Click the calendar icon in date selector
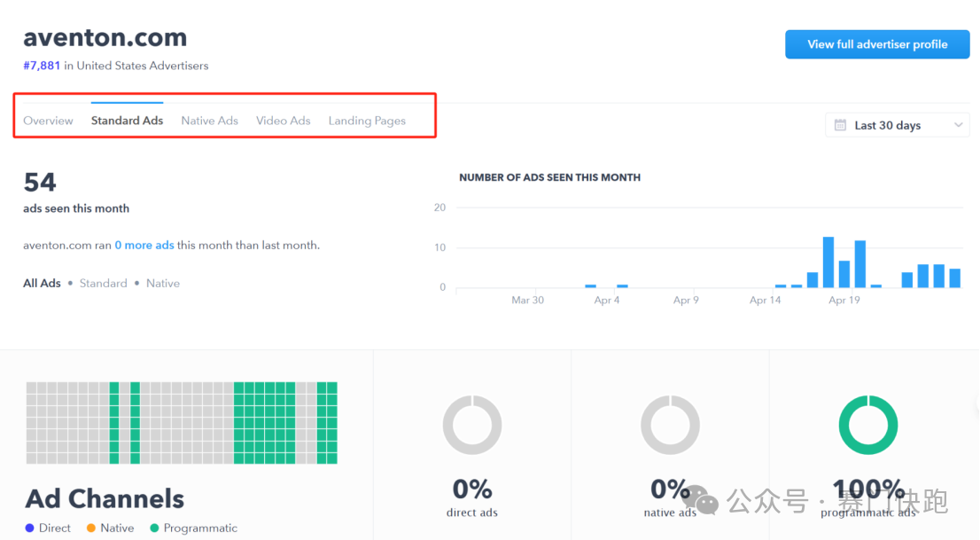The width and height of the screenshot is (980, 540). tap(840, 125)
